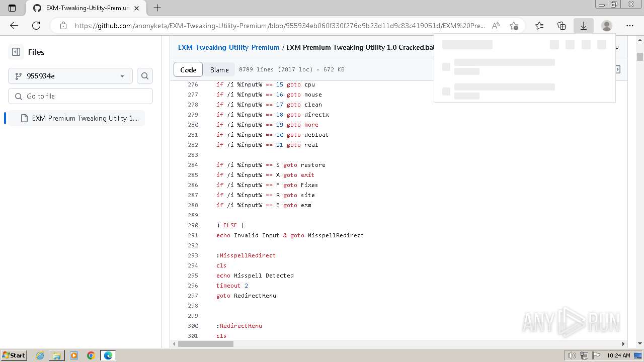Click ') ELSE (' code line
This screenshot has width=644, height=362.
tap(230, 225)
